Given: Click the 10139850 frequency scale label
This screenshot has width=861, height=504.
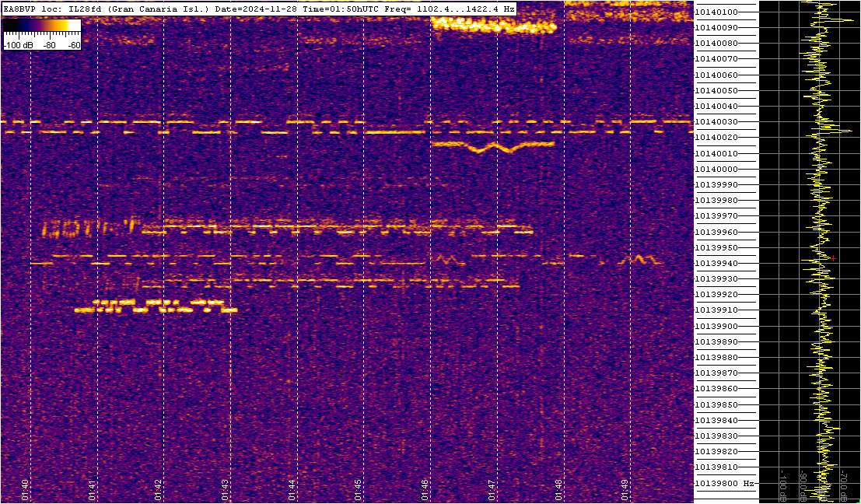Looking at the screenshot, I should [x=716, y=404].
